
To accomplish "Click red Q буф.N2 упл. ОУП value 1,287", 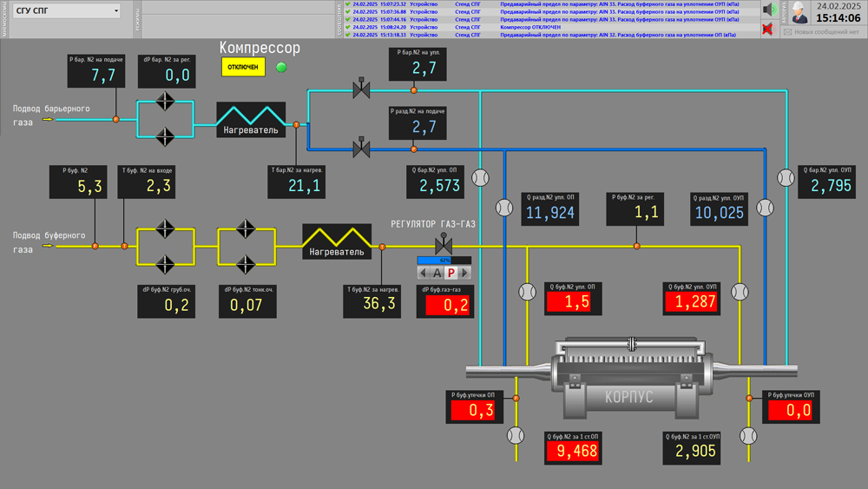I will (691, 302).
